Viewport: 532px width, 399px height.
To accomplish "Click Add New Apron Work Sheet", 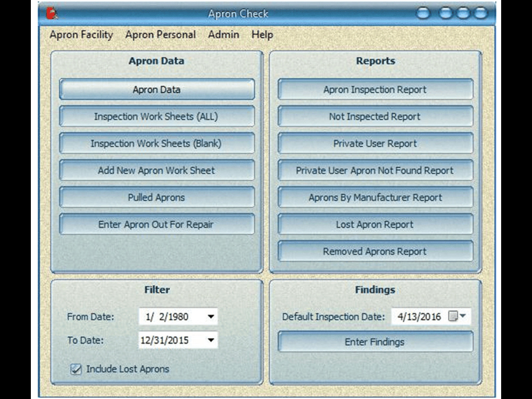I will pos(157,170).
